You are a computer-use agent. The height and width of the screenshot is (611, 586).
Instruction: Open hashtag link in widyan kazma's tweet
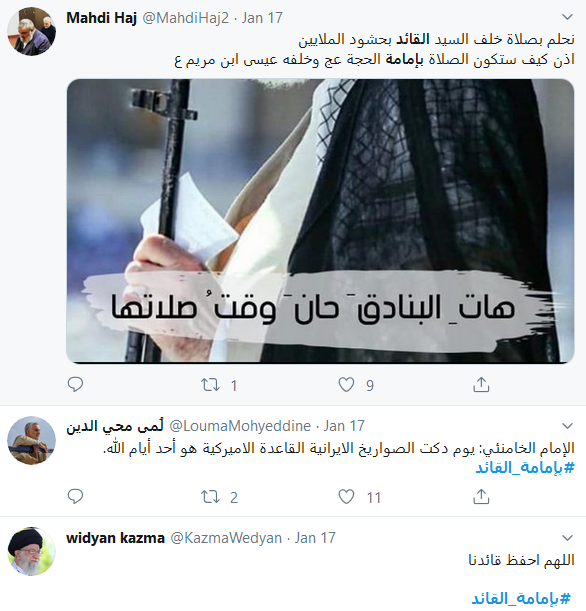tap(521, 598)
